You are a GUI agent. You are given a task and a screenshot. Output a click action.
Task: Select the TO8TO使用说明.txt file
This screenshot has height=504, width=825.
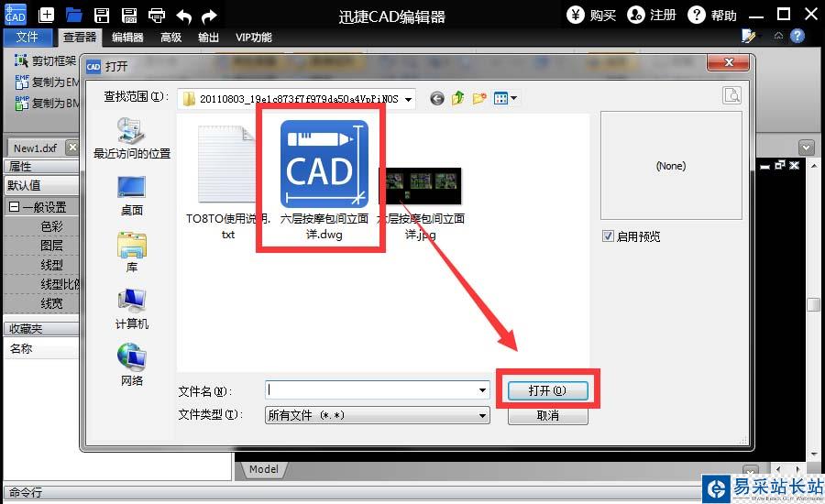pyautogui.click(x=227, y=182)
